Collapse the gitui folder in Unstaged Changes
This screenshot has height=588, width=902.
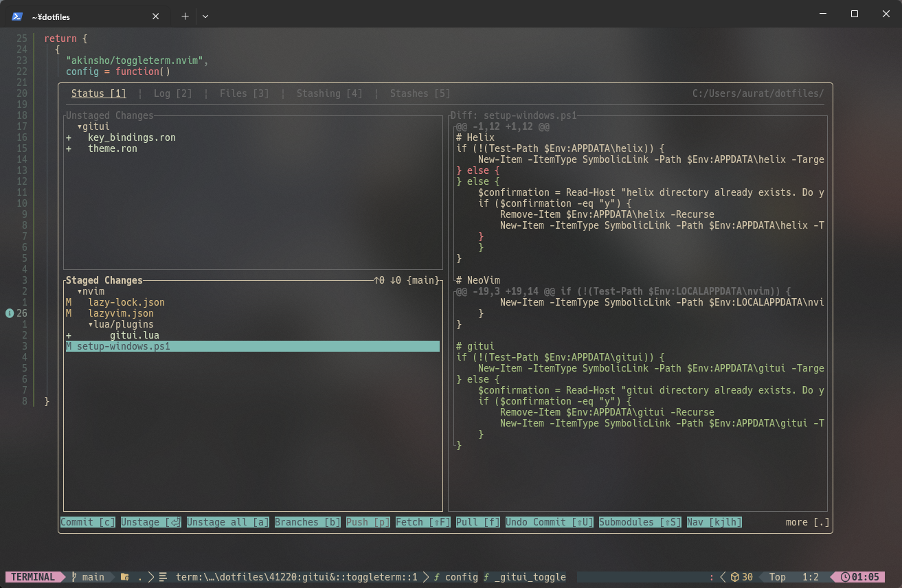pos(93,126)
